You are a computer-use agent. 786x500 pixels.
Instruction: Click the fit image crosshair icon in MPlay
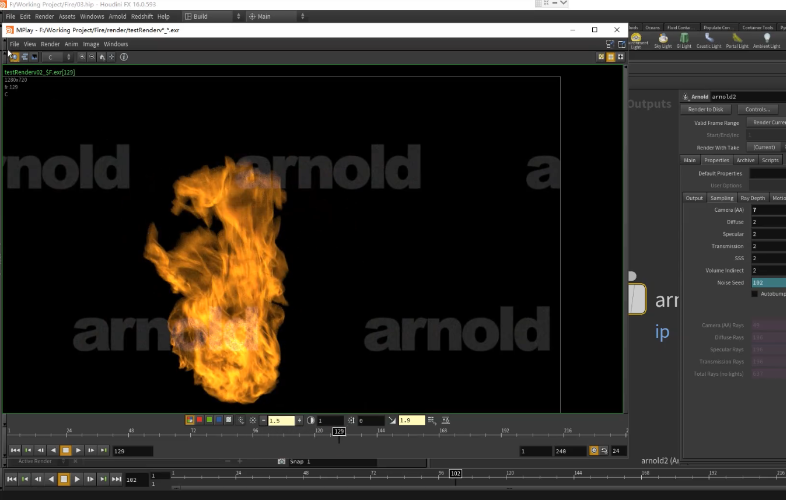(111, 57)
